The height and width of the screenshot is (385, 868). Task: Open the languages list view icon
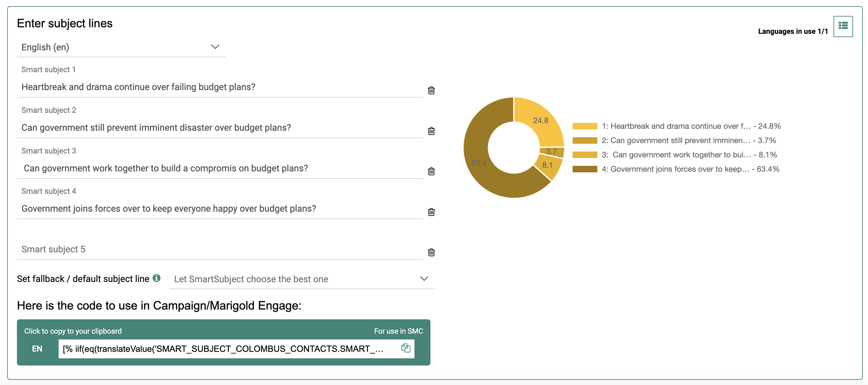coord(843,26)
